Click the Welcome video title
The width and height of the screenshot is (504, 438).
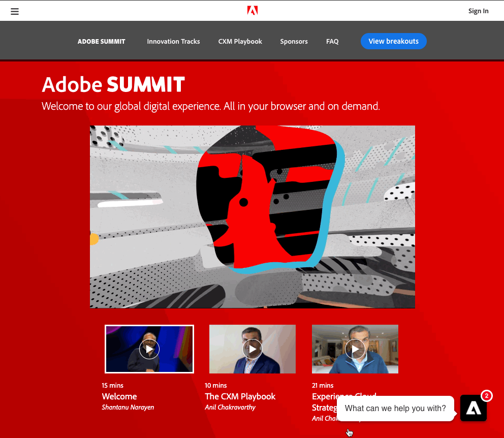click(119, 396)
